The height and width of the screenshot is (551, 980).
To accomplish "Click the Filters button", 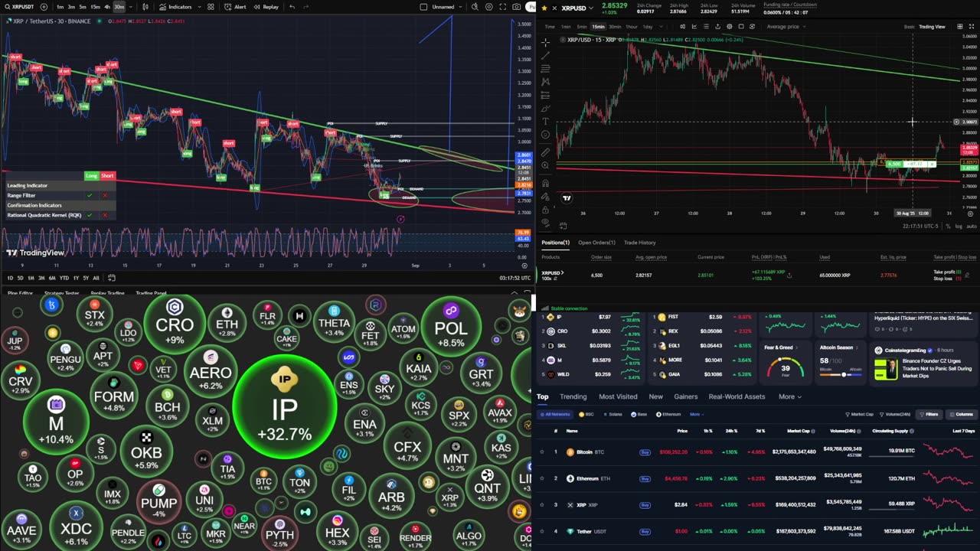I will click(x=929, y=414).
